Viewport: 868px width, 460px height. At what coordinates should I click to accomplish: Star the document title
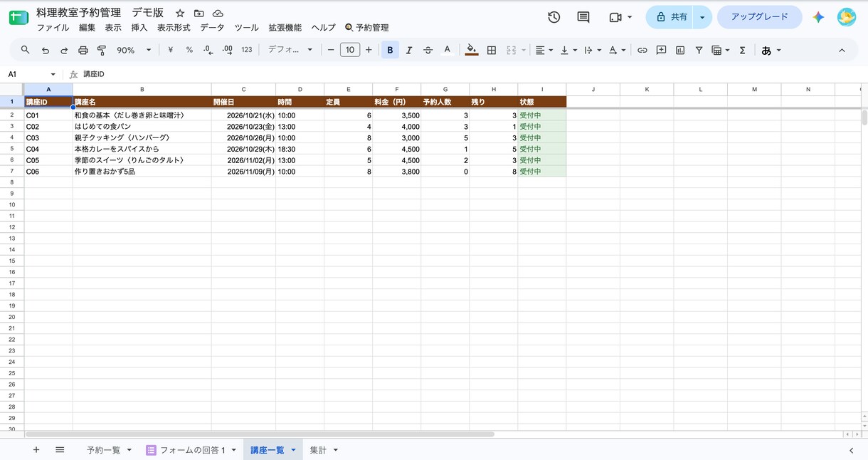click(x=180, y=13)
